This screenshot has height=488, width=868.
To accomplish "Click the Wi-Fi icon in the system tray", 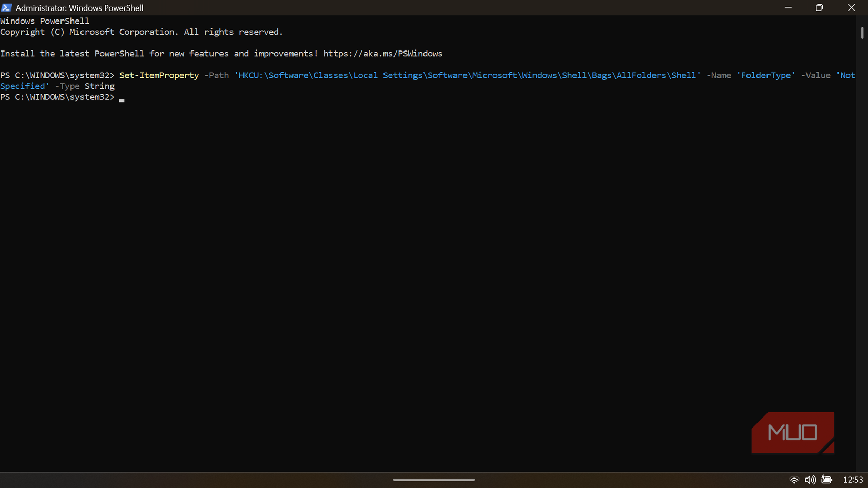I will coord(794,480).
